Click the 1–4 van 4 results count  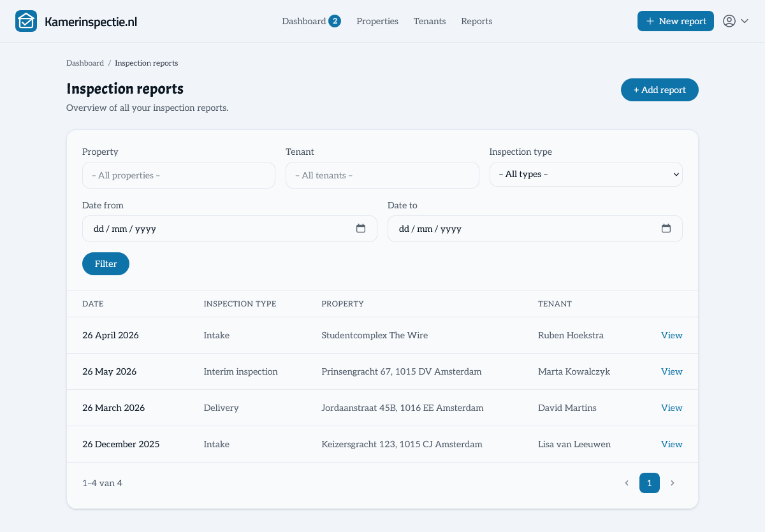tap(102, 483)
